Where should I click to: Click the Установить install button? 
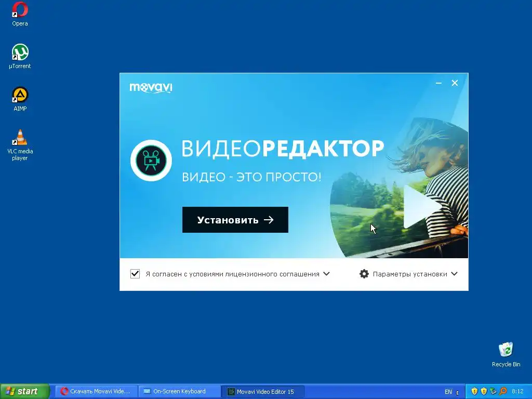235,220
